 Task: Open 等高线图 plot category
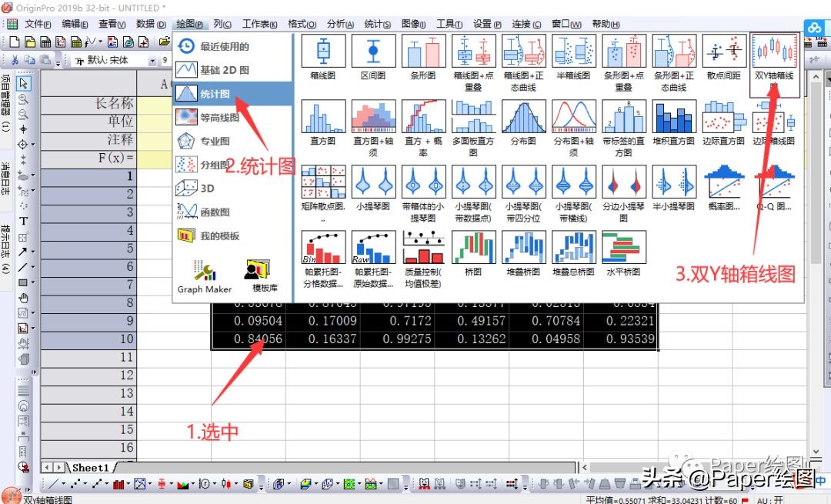point(233,117)
